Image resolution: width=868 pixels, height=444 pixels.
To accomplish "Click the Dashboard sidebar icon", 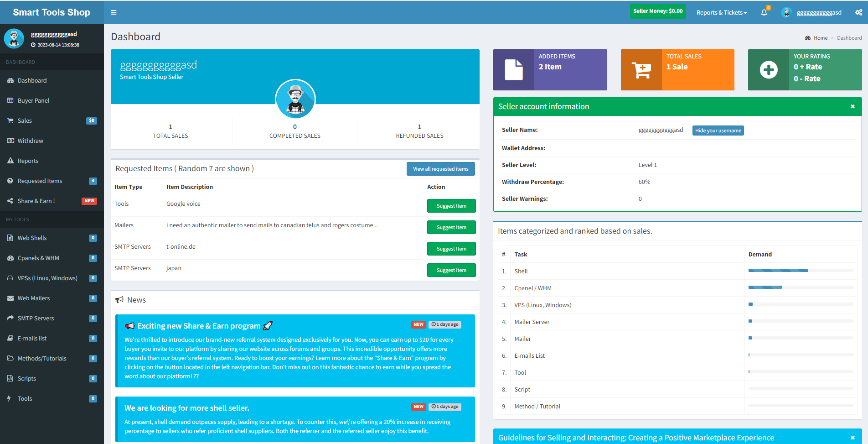I will [10, 80].
